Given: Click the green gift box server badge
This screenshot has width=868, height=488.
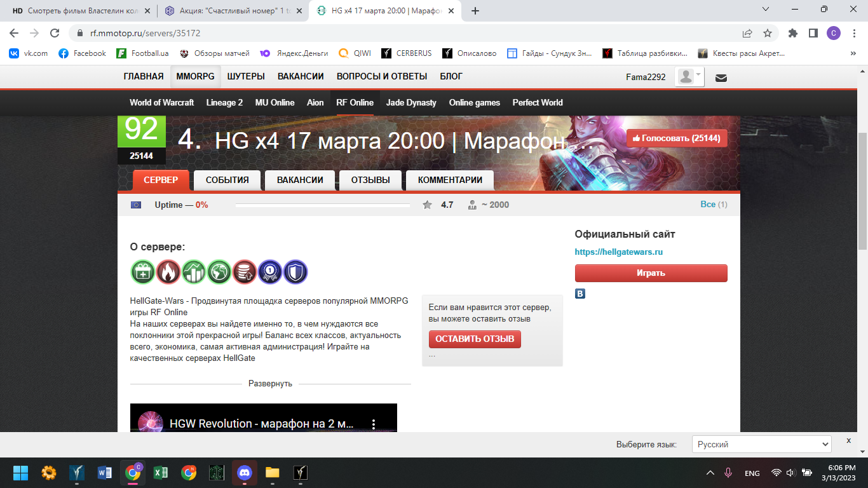Looking at the screenshot, I should 143,272.
